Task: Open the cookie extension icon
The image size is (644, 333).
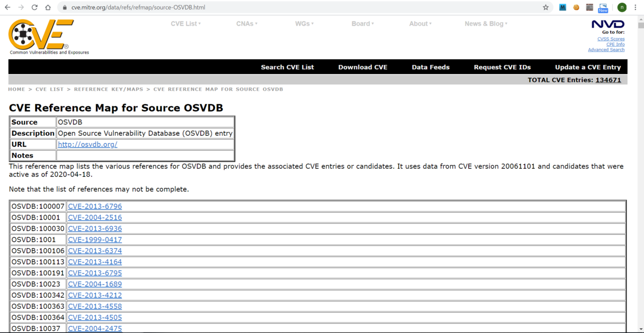Action: click(576, 8)
